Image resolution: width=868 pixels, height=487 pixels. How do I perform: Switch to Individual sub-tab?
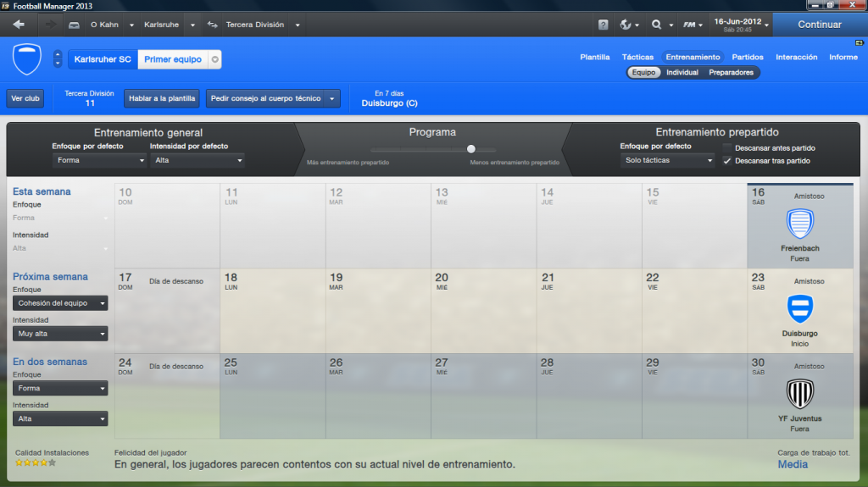coord(682,73)
